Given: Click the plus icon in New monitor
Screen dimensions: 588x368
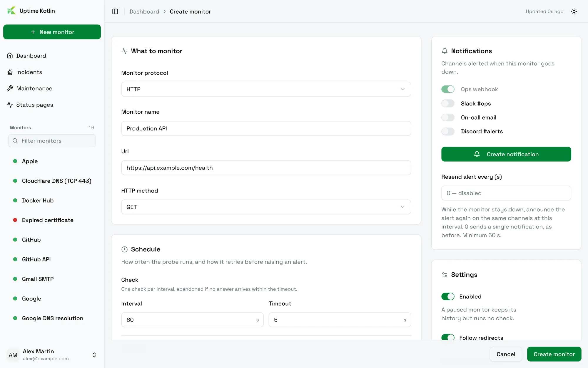Looking at the screenshot, I should click(33, 32).
